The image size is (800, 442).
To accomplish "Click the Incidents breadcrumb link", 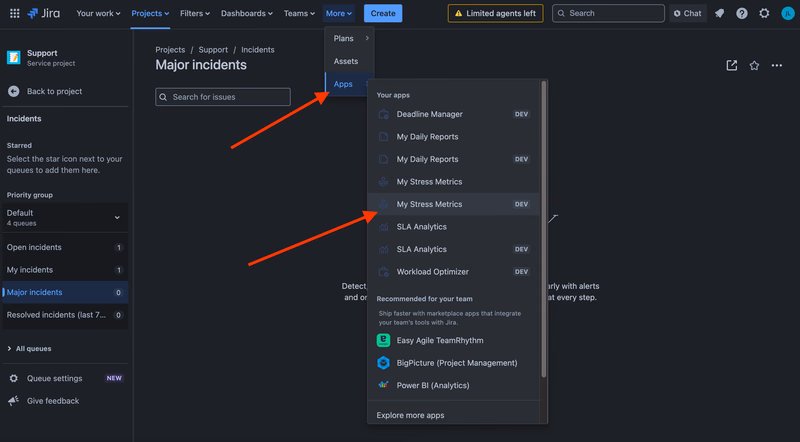I will [258, 50].
